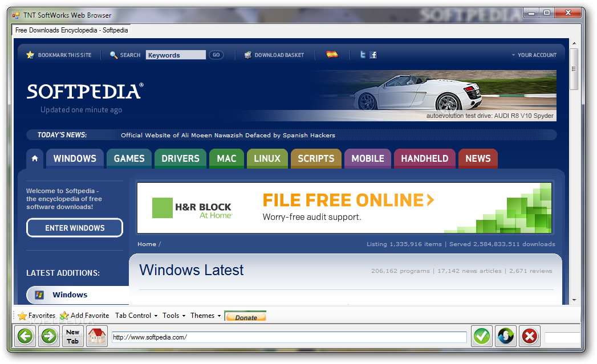
Task: Go forward with the green right arrow button
Action: pos(48,336)
